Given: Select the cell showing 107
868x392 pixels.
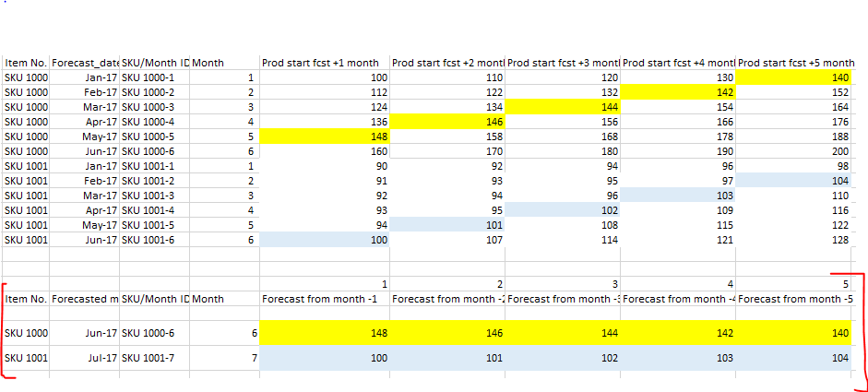Looking at the screenshot, I should (447, 240).
